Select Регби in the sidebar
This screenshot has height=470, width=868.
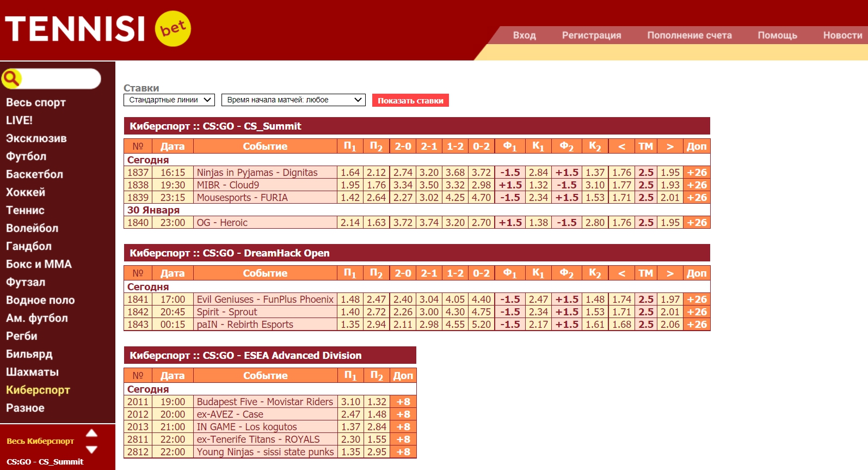click(x=22, y=336)
